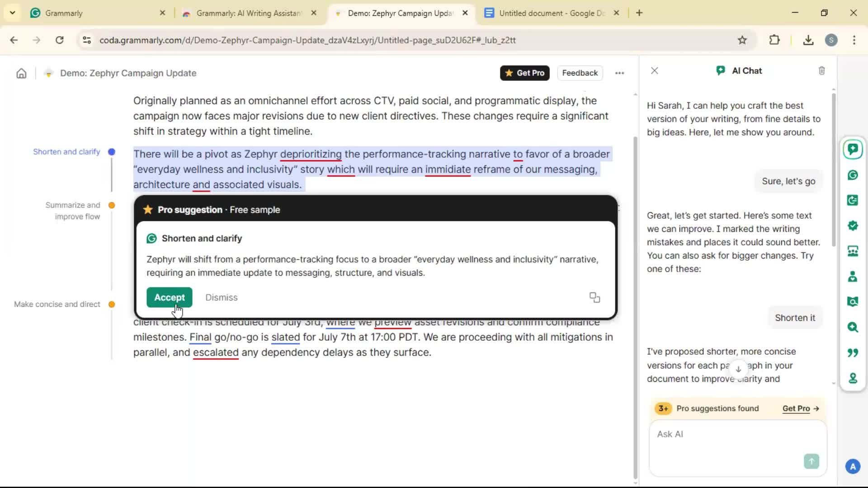Image resolution: width=868 pixels, height=488 pixels.
Task: Send message with the arrow button
Action: [811, 461]
